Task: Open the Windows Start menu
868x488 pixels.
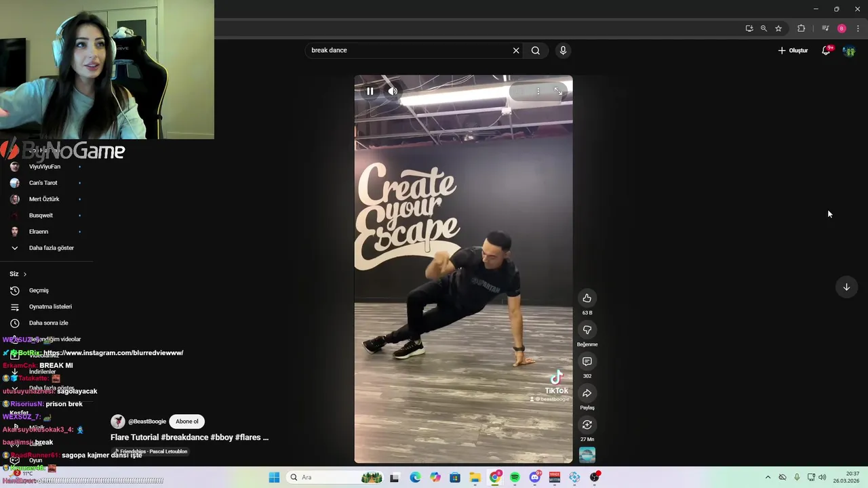Action: tap(274, 478)
